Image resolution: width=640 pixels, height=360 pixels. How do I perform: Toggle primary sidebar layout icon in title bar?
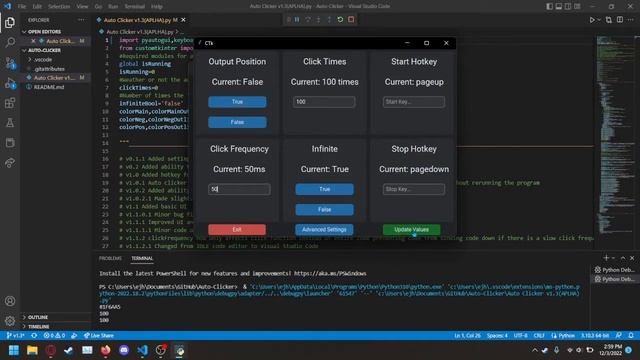(549, 6)
